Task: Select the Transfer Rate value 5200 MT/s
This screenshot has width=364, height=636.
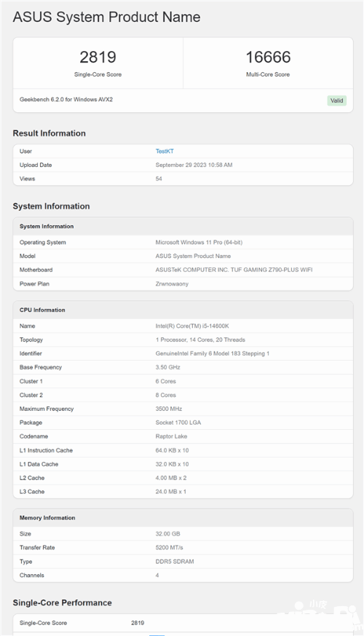Action: click(169, 548)
